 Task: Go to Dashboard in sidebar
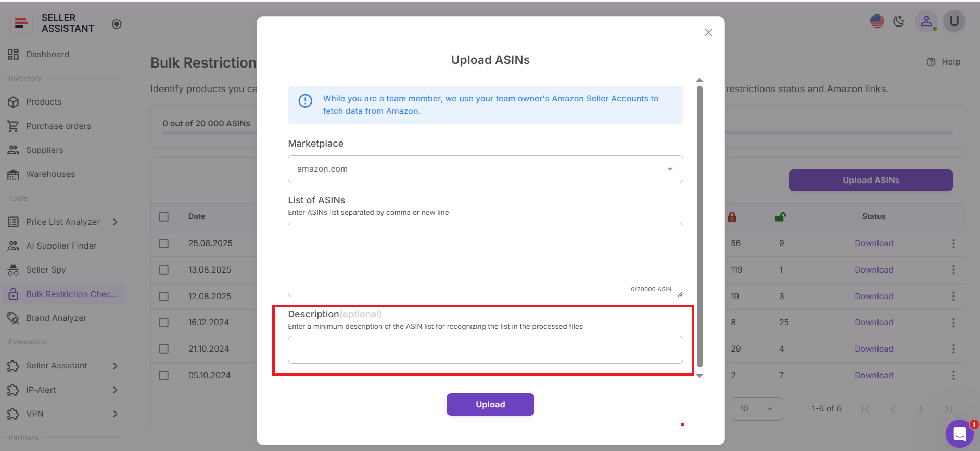click(47, 55)
